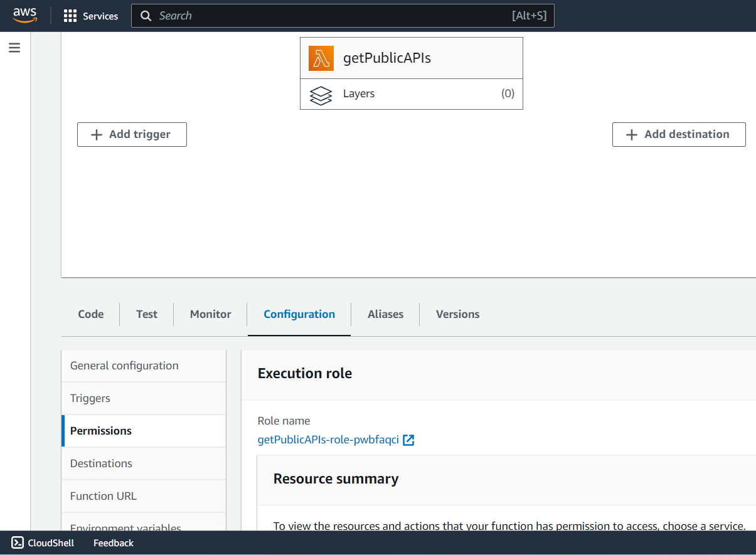Click Feedback link in footer
The height and width of the screenshot is (555, 756).
(114, 543)
